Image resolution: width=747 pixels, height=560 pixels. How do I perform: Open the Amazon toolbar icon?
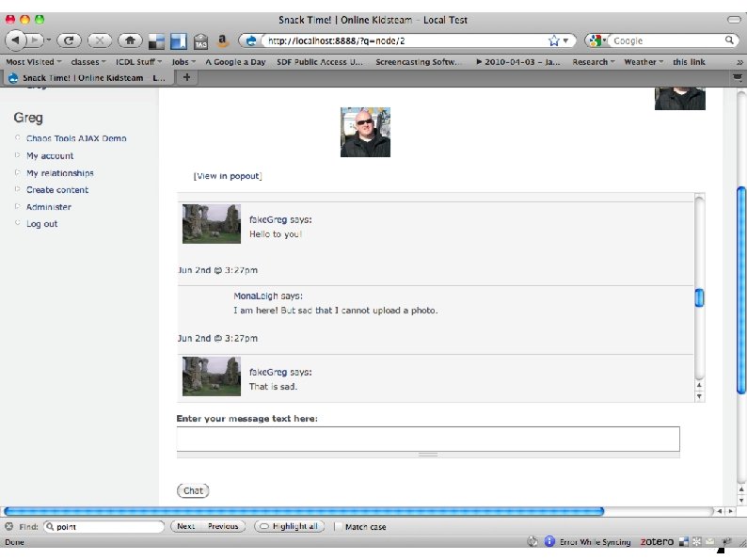(x=222, y=41)
